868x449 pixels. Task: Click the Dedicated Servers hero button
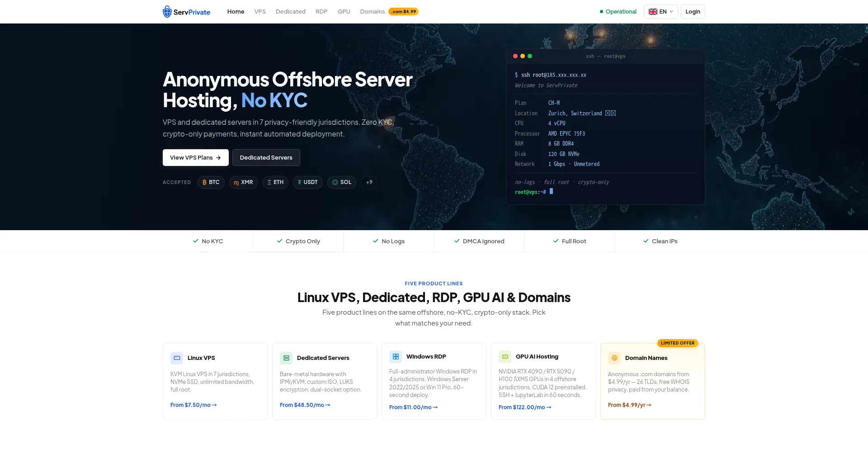click(266, 158)
